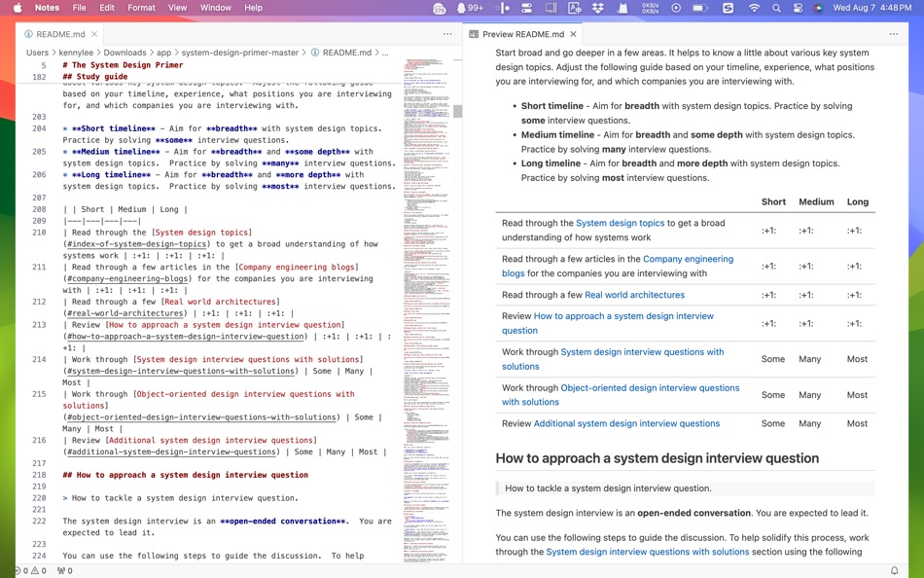Click the app breadcrumb segment

(163, 53)
